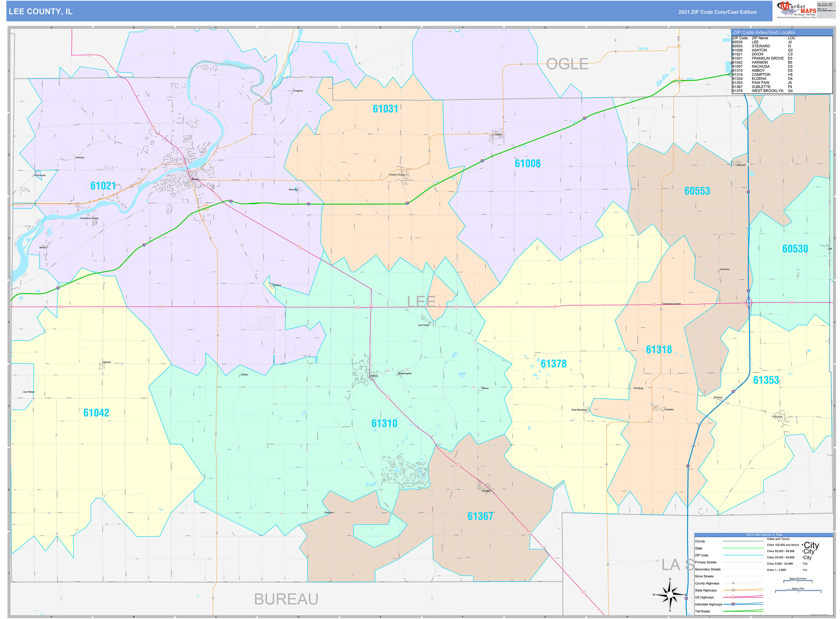This screenshot has width=840, height=619.
Task: Click the US Highways shield in legend
Action: click(733, 597)
